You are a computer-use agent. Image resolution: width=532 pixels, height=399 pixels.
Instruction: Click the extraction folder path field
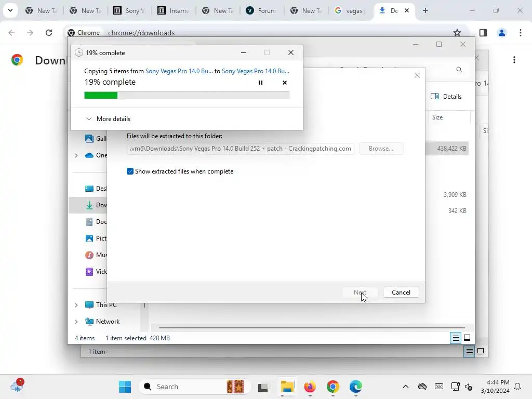241,149
